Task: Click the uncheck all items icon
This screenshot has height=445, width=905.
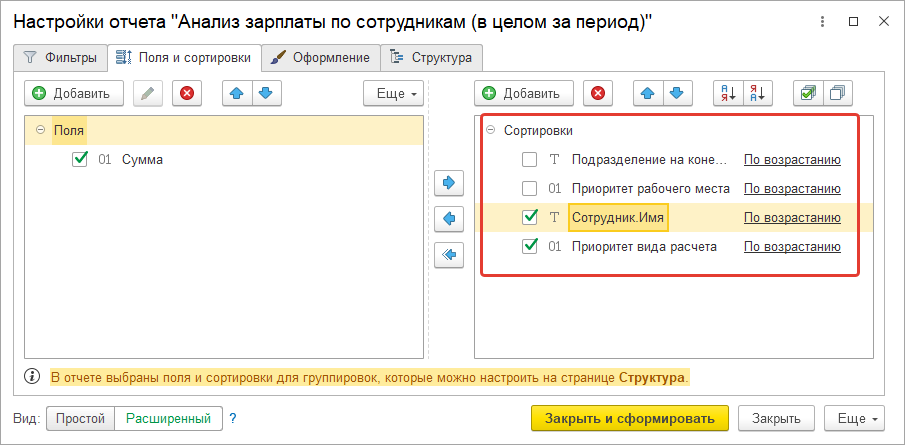Action: (837, 93)
